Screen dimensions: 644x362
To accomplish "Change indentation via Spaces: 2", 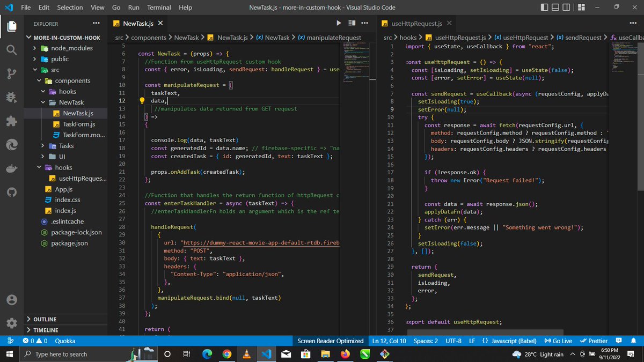I will tap(426, 341).
